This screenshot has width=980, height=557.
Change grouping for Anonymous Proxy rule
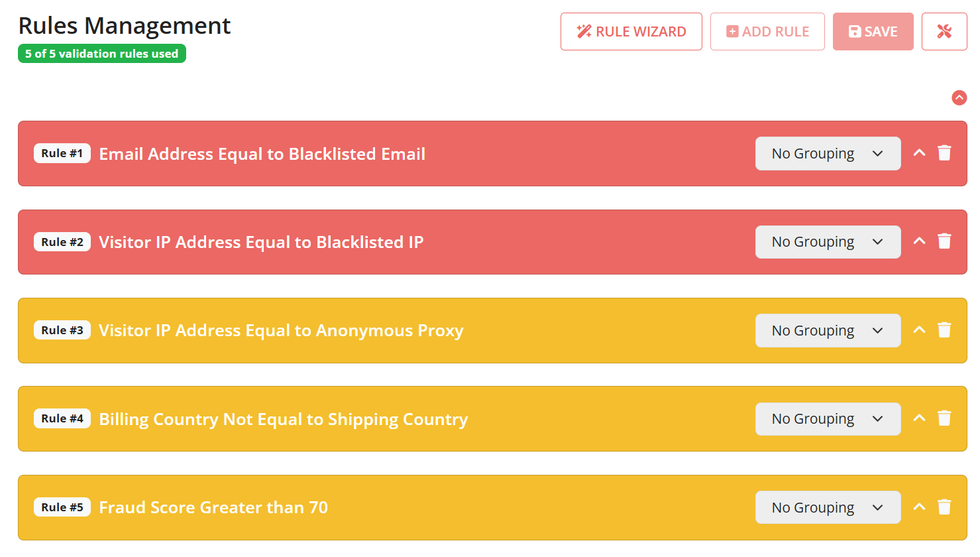(x=828, y=330)
